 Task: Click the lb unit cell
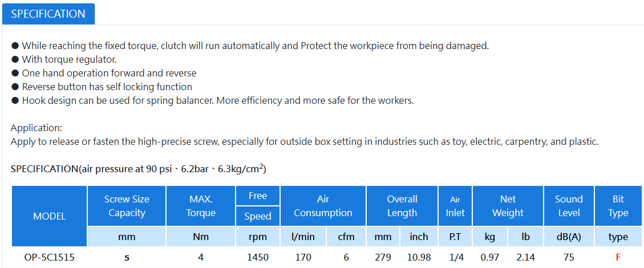(525, 237)
